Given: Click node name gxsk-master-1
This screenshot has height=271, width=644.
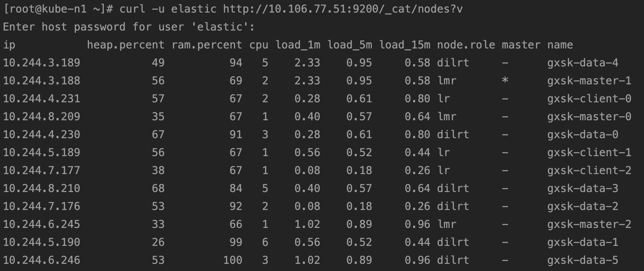Looking at the screenshot, I should pyautogui.click(x=589, y=81).
